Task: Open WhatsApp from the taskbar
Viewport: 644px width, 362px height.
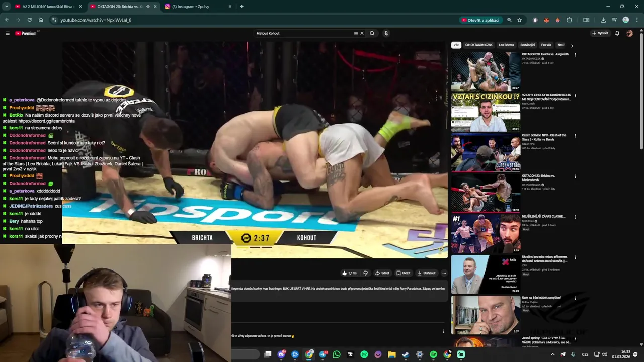Action: pos(337,354)
